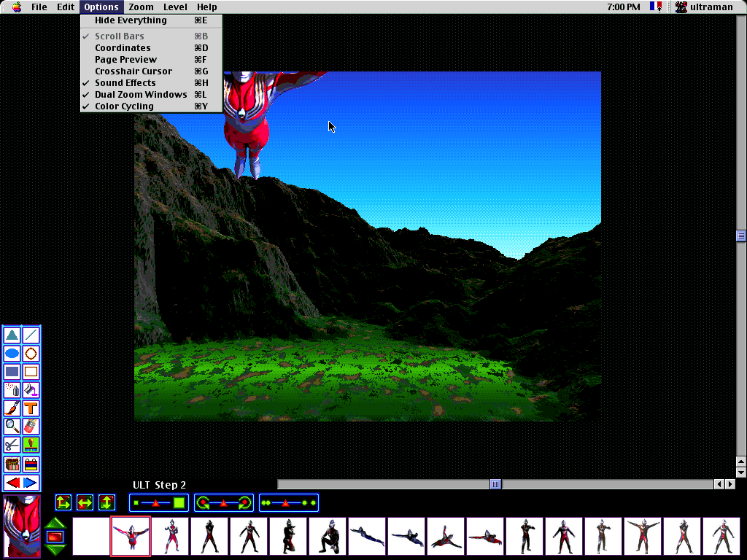747x560 pixels.
Task: Open the Help menu
Action: (206, 7)
